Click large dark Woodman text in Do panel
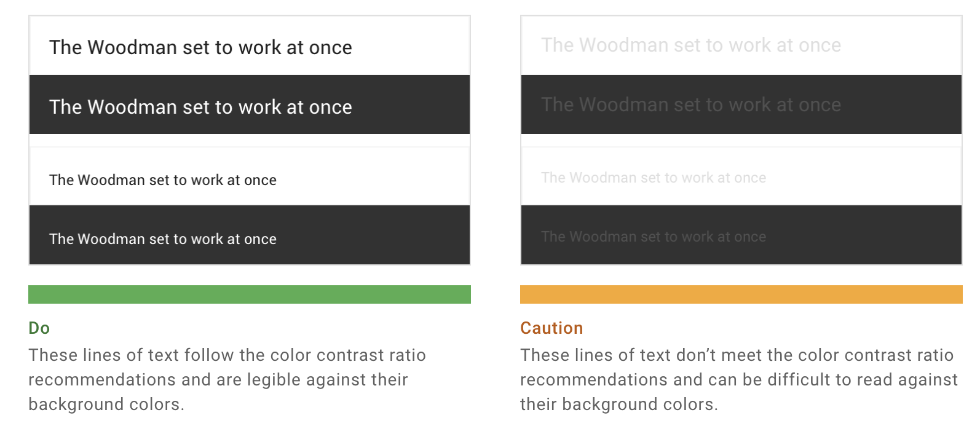The width and height of the screenshot is (980, 434). [200, 47]
